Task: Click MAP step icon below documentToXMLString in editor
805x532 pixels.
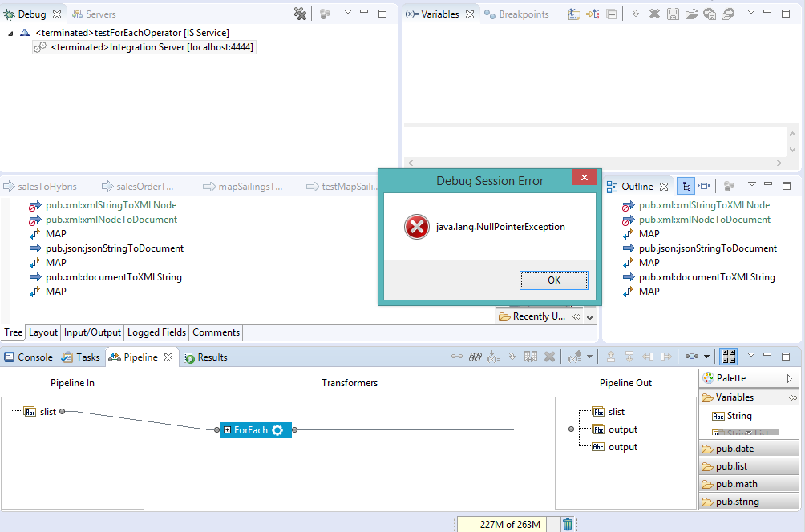Action: pos(34,292)
